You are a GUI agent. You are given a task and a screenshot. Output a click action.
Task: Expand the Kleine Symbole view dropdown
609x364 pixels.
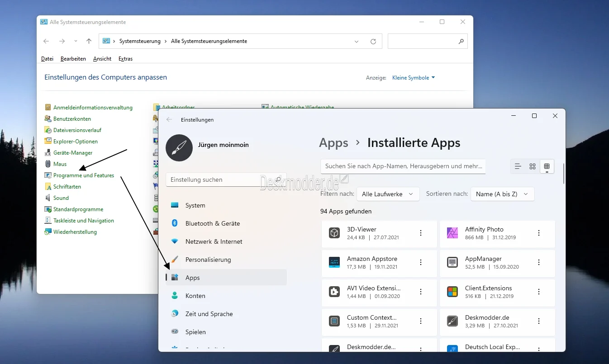[413, 78]
